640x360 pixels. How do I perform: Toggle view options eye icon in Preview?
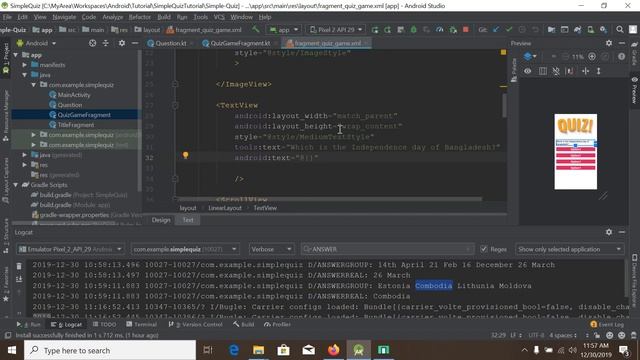[528, 71]
